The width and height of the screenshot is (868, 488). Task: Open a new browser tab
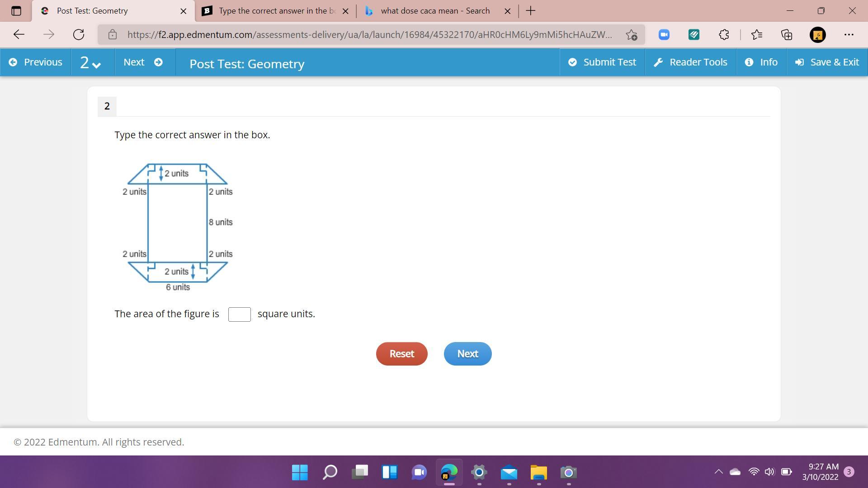tap(531, 11)
